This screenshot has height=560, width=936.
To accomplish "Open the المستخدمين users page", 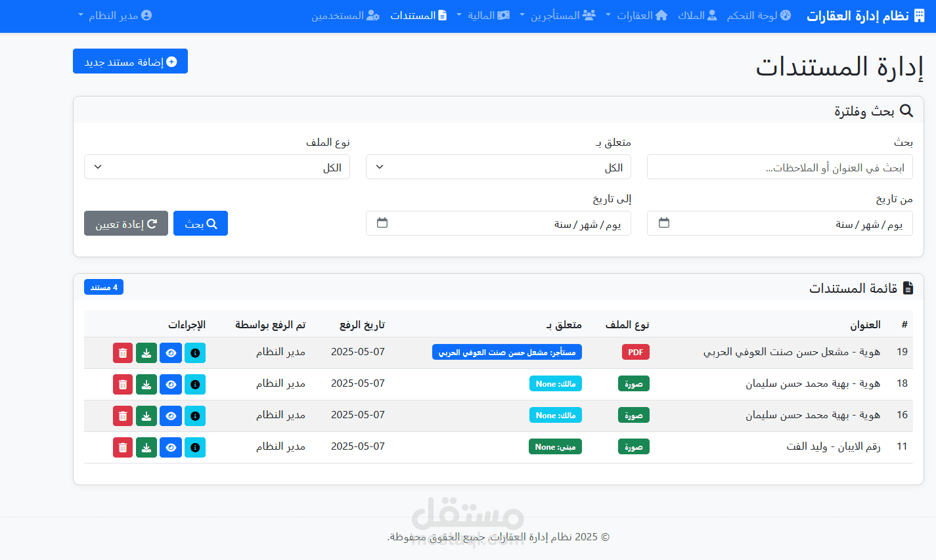I will click(345, 15).
